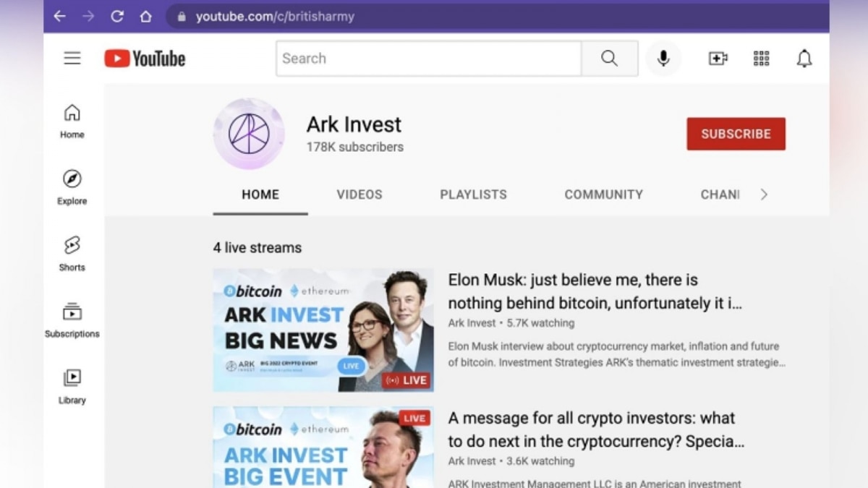Image resolution: width=868 pixels, height=488 pixels.
Task: Open Explore in the sidebar
Action: [72, 187]
